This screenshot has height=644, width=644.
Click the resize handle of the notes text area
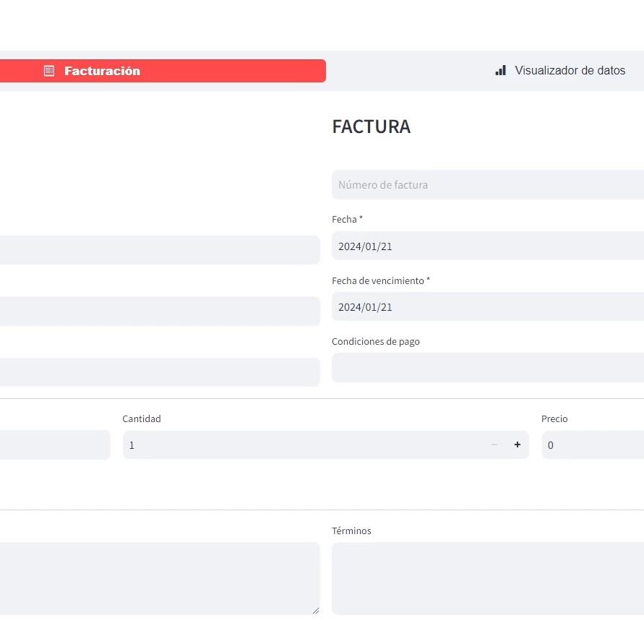pyautogui.click(x=316, y=611)
